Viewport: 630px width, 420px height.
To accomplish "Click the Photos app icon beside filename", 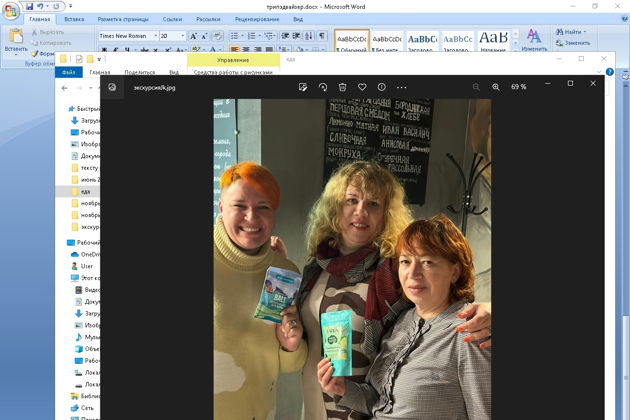I will pyautogui.click(x=112, y=87).
